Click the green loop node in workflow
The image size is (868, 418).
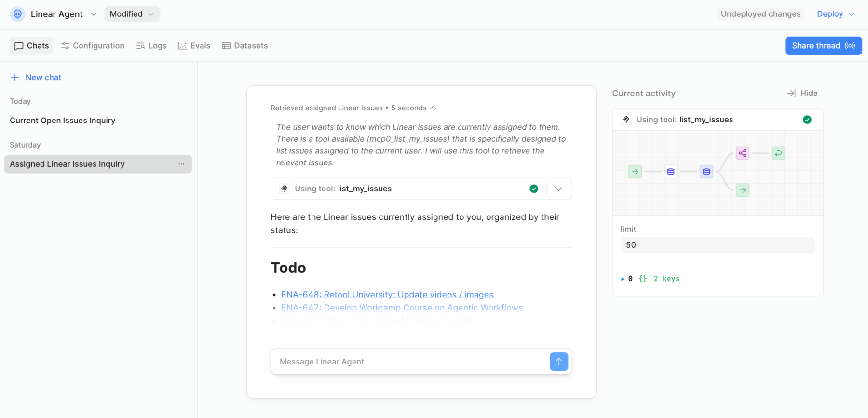coord(778,153)
